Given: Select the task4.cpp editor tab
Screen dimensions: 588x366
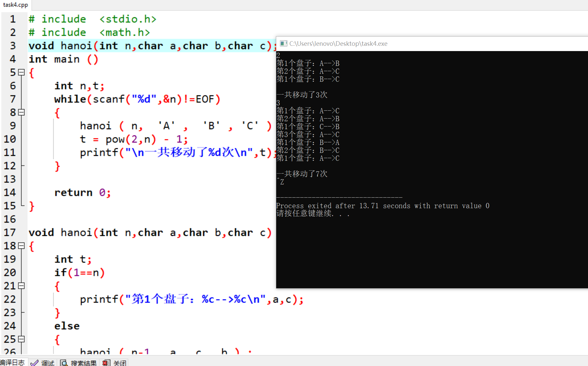Looking at the screenshot, I should pyautogui.click(x=15, y=5).
